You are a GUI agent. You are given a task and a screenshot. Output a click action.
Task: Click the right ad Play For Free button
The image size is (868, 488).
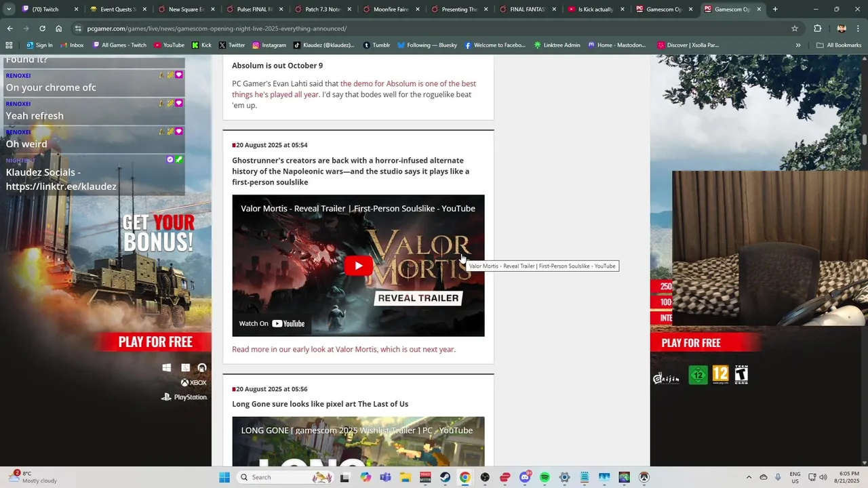coord(691,343)
